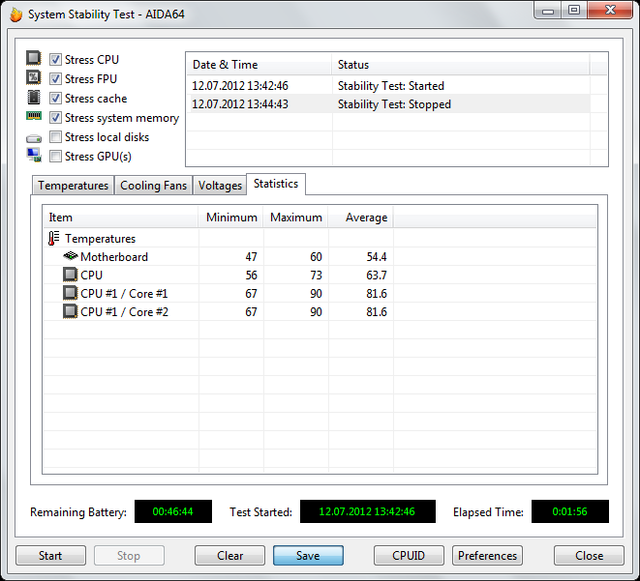Select the Motherboard row label

coord(114,257)
